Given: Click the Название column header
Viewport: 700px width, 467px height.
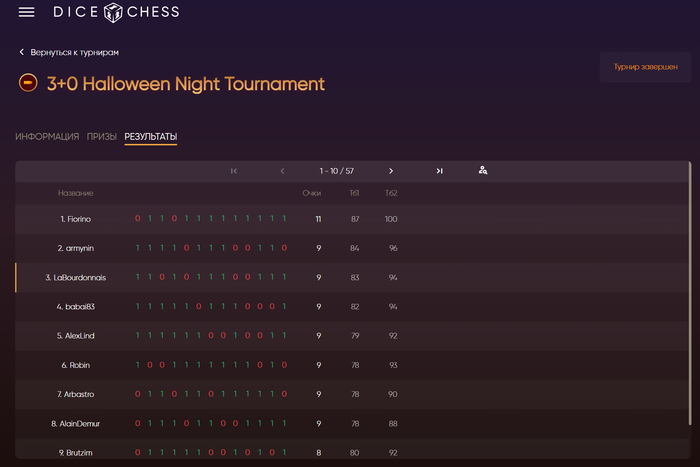Looking at the screenshot, I should 76,193.
